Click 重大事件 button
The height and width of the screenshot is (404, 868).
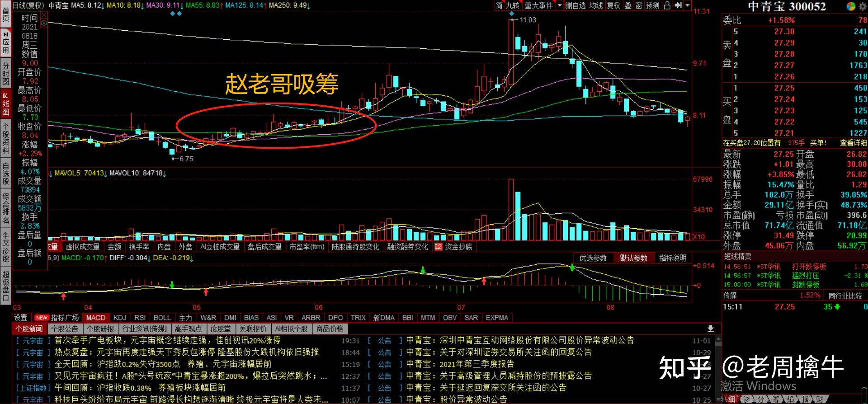pos(538,5)
